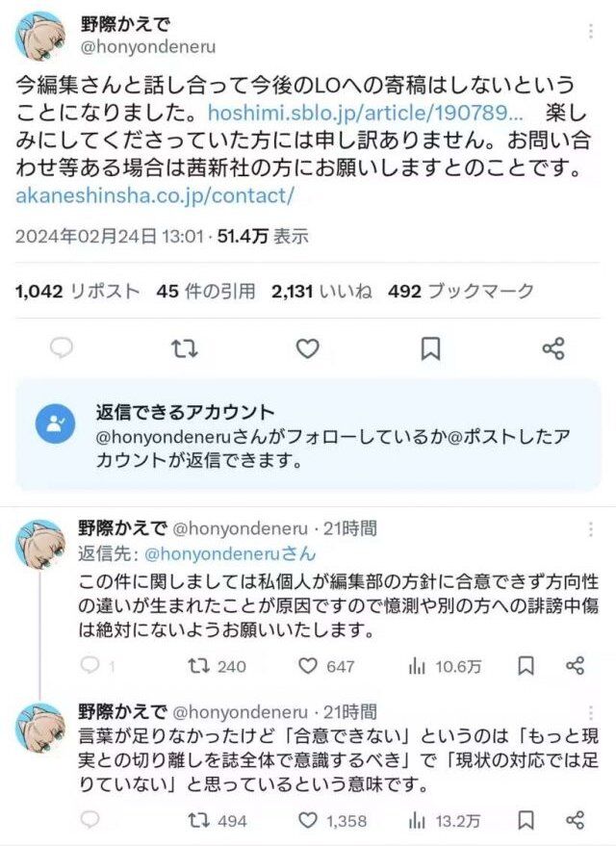This screenshot has width=616, height=846.
Task: Open the 2,131 いいね likes list
Action: pos(321,292)
